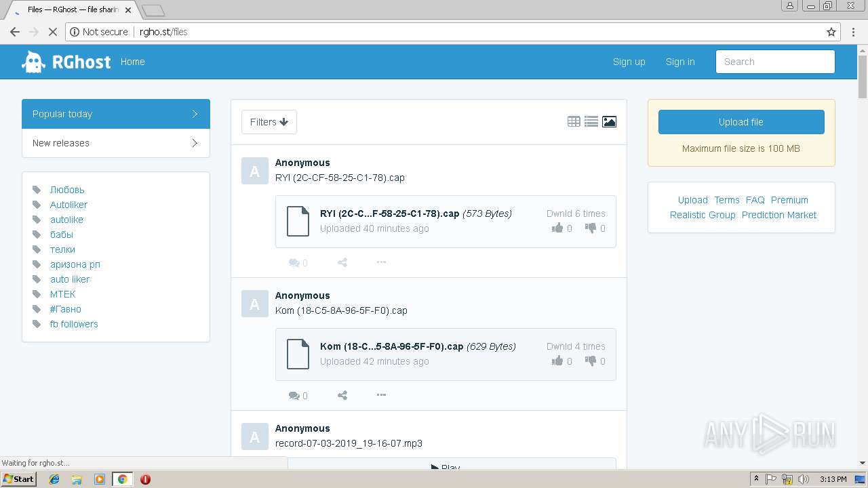Click the Start button
Viewport: 868px width, 488px height.
coord(18,479)
